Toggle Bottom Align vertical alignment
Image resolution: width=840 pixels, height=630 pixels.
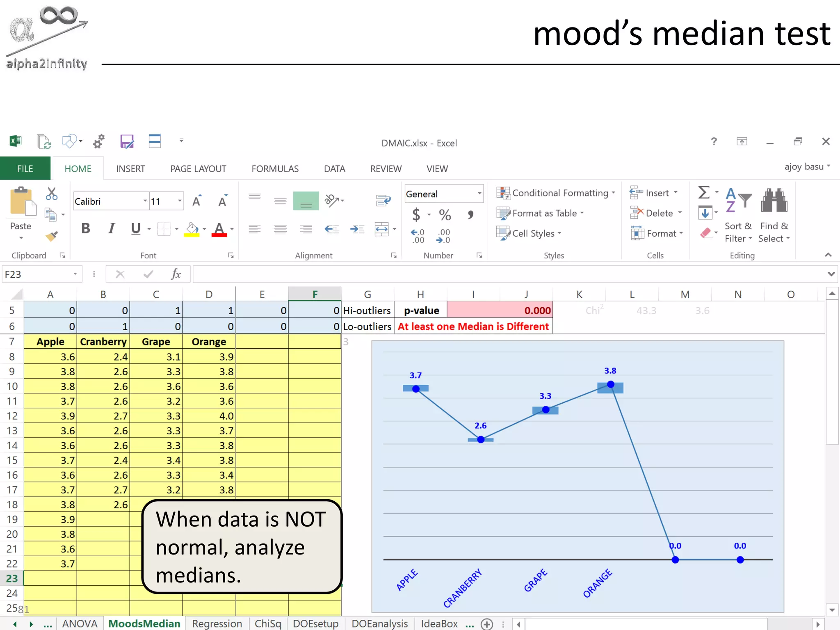click(x=306, y=201)
